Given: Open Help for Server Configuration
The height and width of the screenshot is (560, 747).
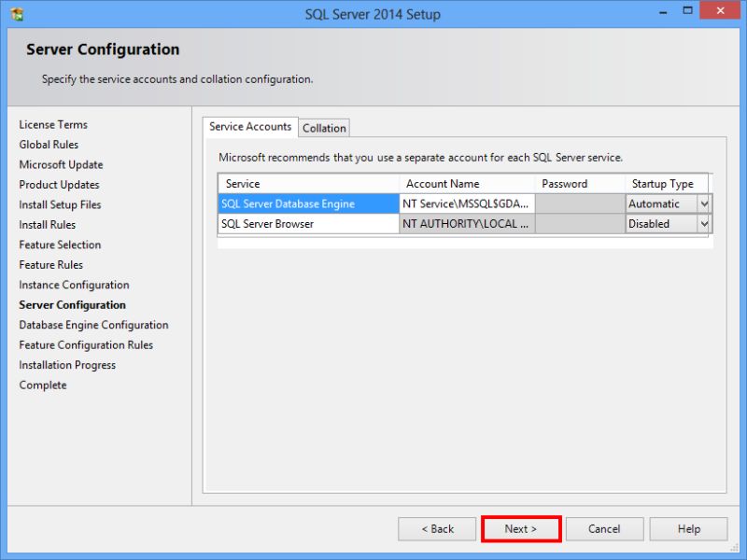Looking at the screenshot, I should pos(688,528).
